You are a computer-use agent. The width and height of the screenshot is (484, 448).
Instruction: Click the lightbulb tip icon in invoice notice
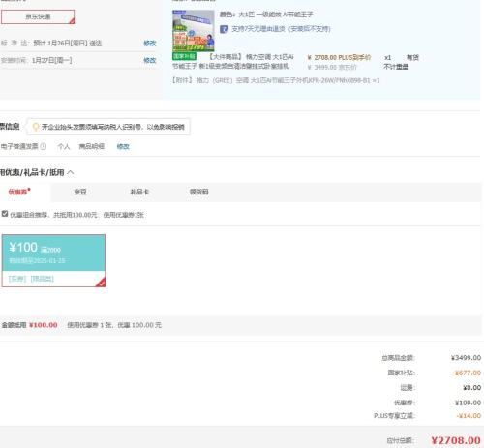pyautogui.click(x=36, y=127)
